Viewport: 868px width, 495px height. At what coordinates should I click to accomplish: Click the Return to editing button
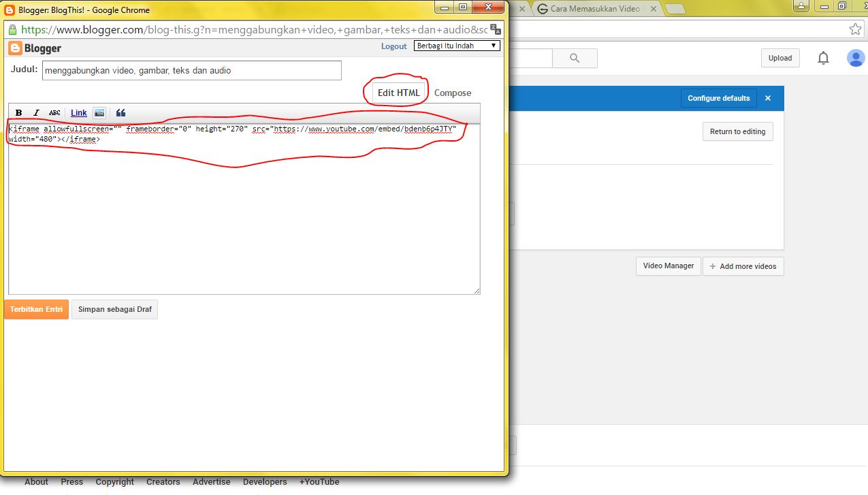738,131
